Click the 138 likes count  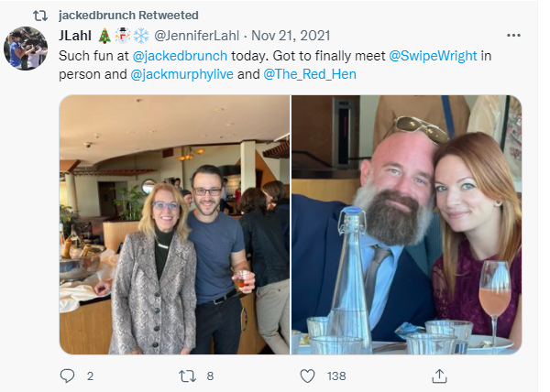[x=337, y=376]
